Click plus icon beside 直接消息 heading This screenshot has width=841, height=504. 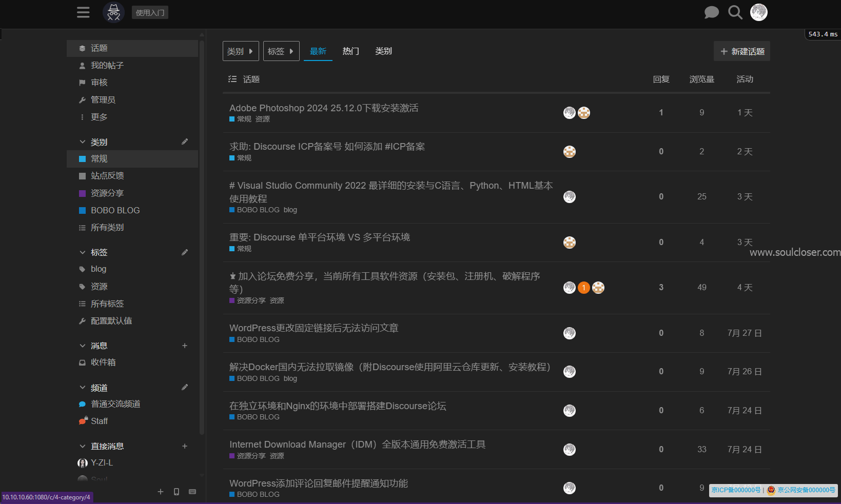185,446
